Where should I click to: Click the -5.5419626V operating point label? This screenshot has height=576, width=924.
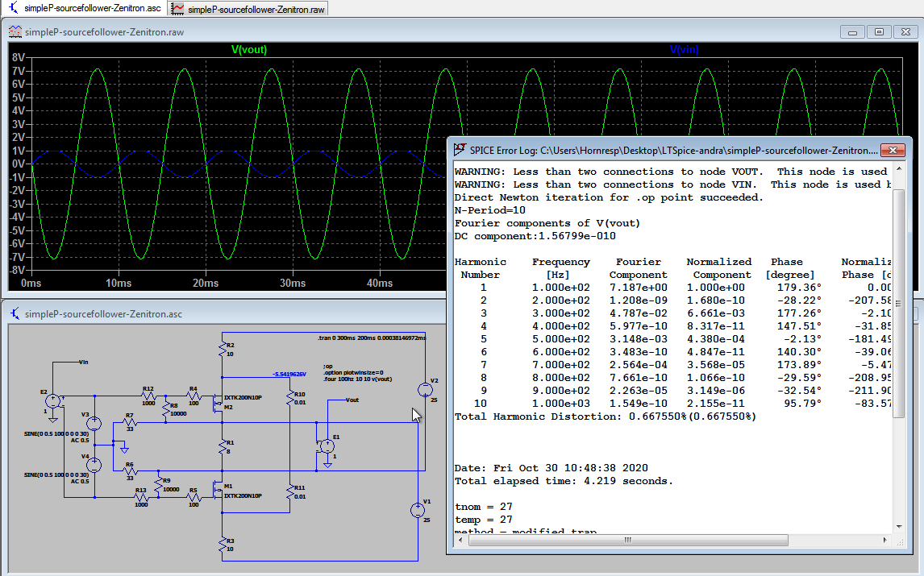(289, 374)
